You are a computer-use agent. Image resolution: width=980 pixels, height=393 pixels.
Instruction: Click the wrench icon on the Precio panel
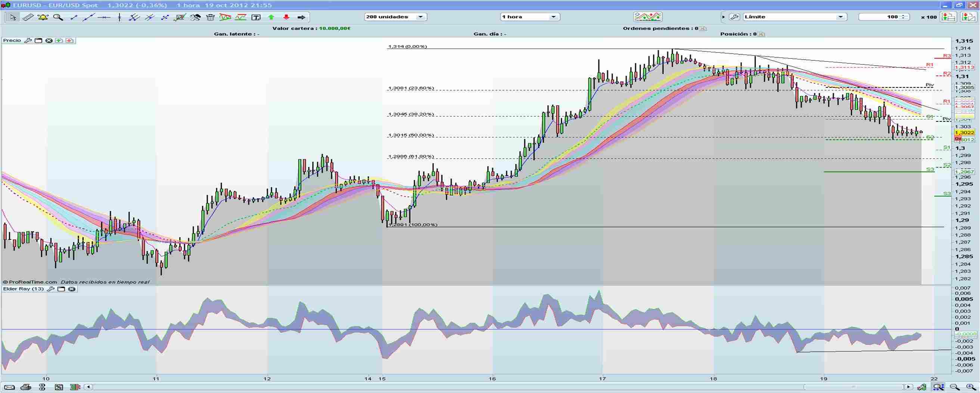click(x=27, y=40)
